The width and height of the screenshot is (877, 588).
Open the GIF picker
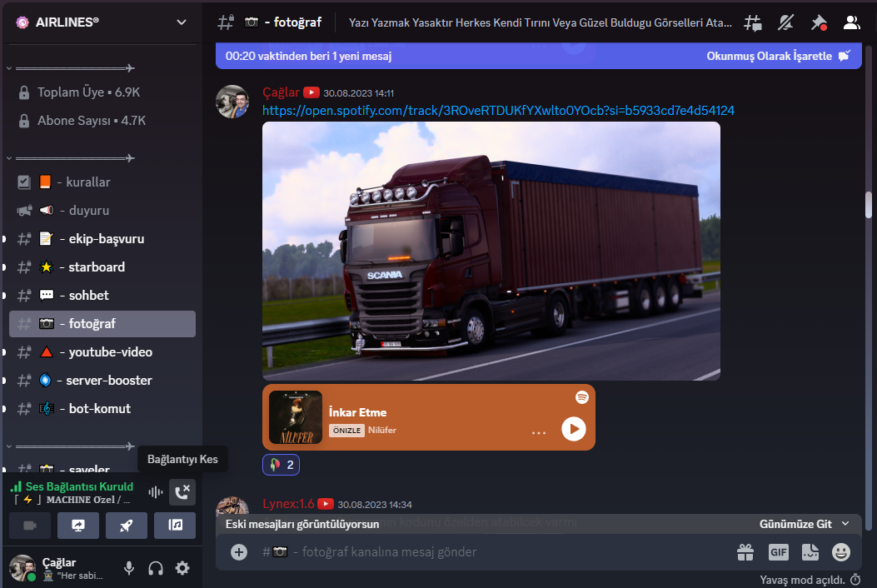point(778,552)
